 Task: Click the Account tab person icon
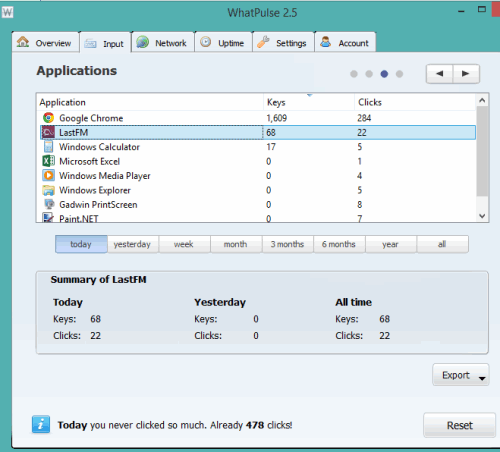(325, 42)
